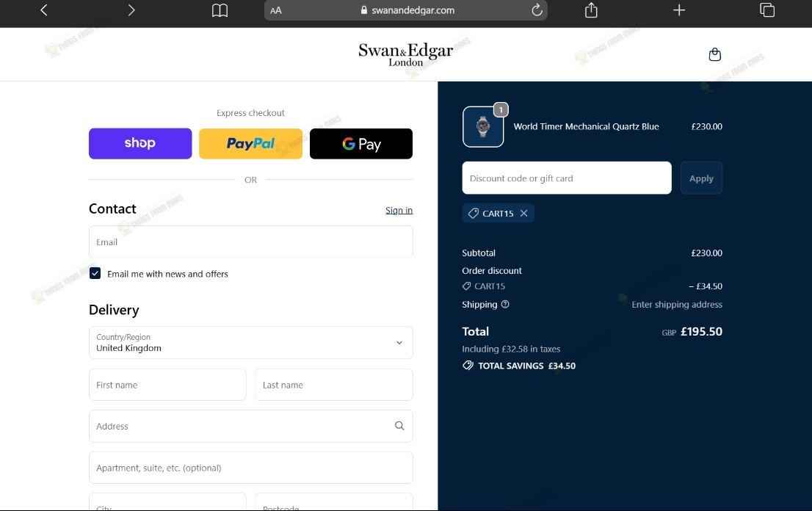Viewport: 812px width, 511px height.
Task: Open the shopping bag cart icon
Action: tap(714, 54)
